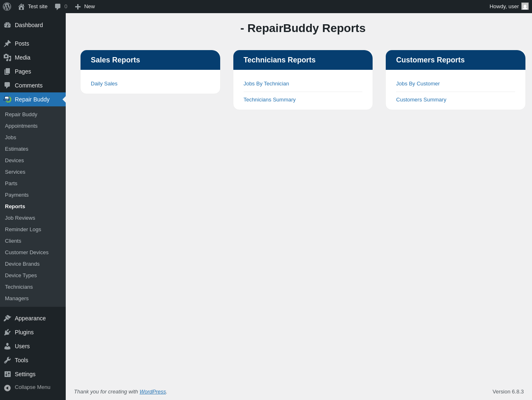Click Collapse Menu text
The height and width of the screenshot is (400, 532).
pos(32,387)
